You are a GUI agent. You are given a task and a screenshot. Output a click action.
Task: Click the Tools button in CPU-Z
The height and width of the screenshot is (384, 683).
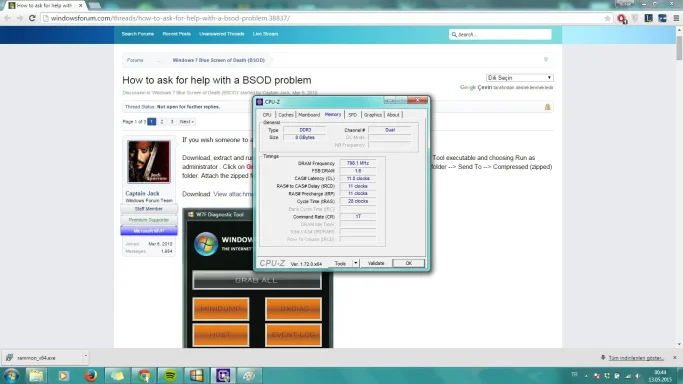tap(340, 263)
